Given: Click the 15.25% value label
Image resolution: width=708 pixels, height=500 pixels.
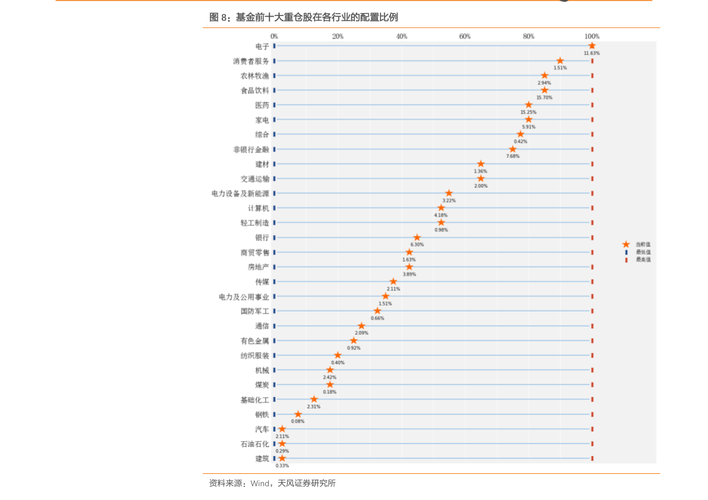Looking at the screenshot, I should pos(528,112).
